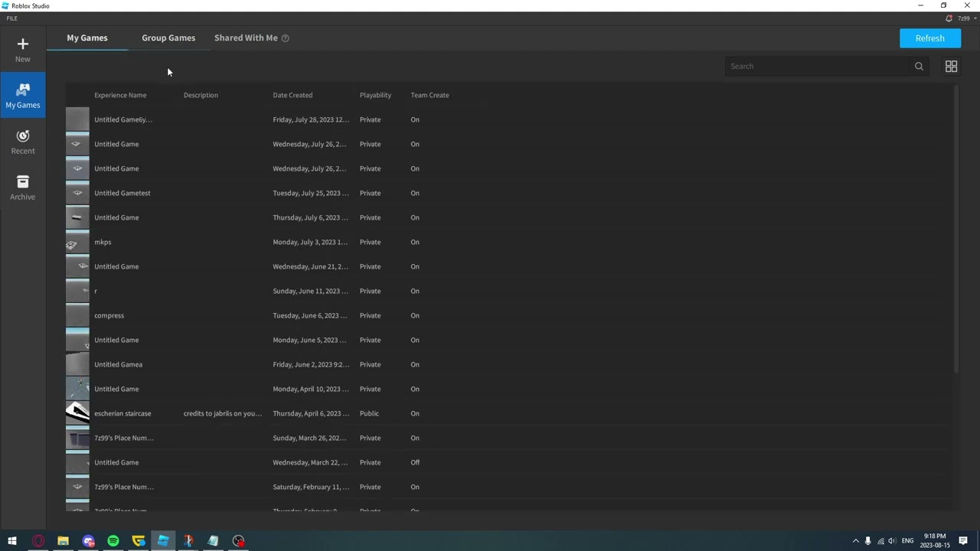Select the compress game thumbnail
Screen dimensions: 980x551
tap(77, 315)
